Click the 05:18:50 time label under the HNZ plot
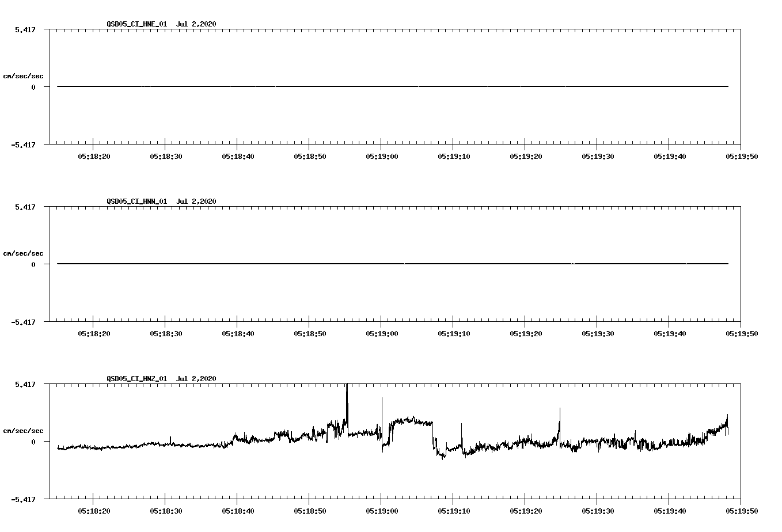Viewport: 782px width, 532px height. [x=309, y=511]
